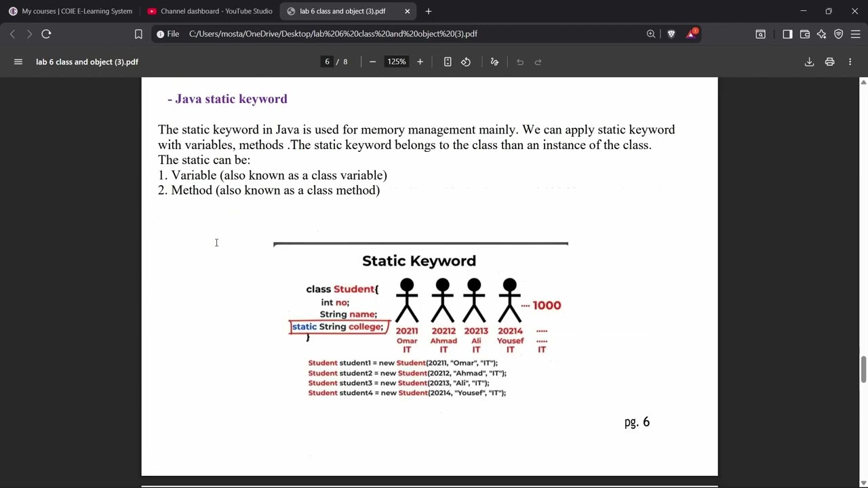Image resolution: width=868 pixels, height=488 pixels.
Task: Click the 'class Student{' text
Action: (342, 289)
